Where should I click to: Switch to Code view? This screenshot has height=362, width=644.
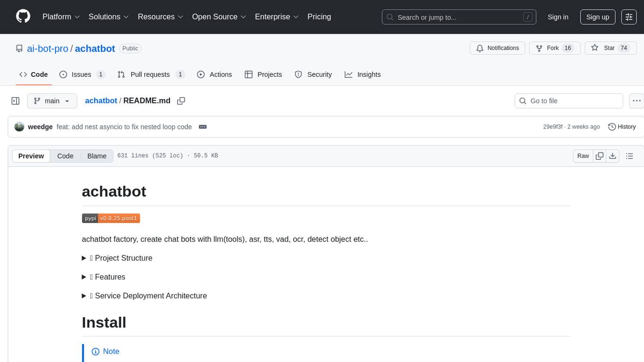pos(65,156)
